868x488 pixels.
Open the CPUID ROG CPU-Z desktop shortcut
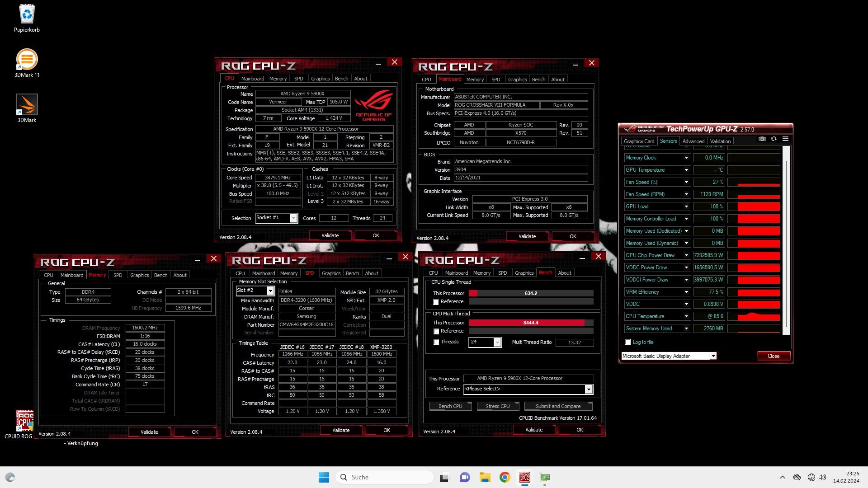tap(25, 421)
